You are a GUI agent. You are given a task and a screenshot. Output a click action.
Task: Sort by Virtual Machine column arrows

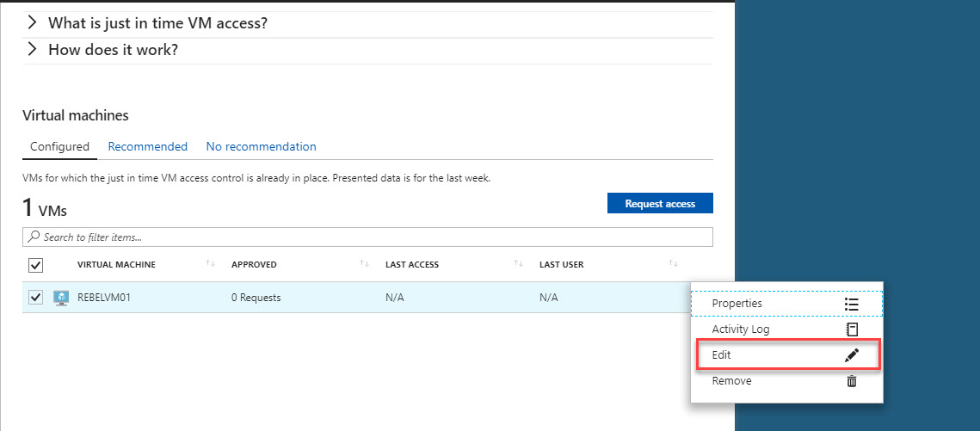(211, 264)
